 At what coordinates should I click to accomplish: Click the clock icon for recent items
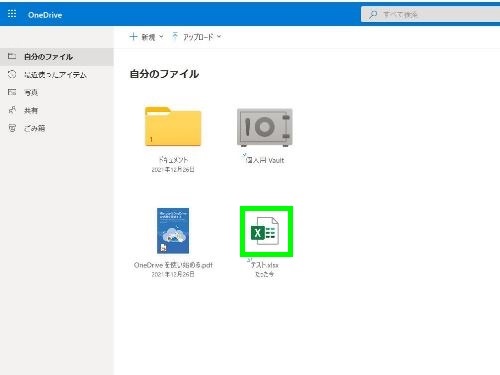[12, 74]
